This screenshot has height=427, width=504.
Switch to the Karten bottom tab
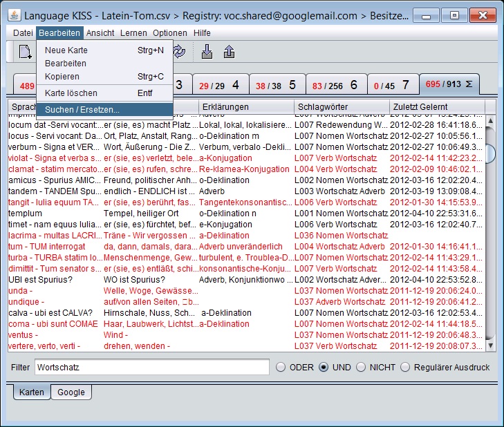tap(32, 392)
